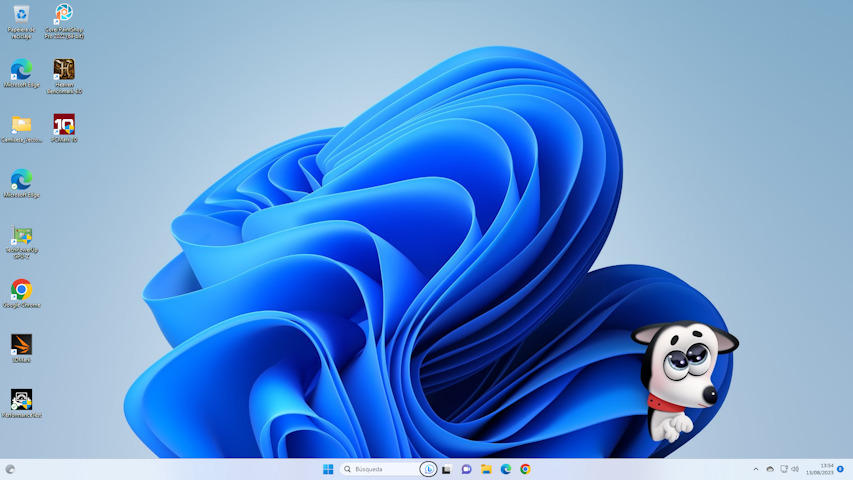The height and width of the screenshot is (480, 853).
Task: Open the widgets icon on the taskbar's far left
Action: tap(10, 469)
